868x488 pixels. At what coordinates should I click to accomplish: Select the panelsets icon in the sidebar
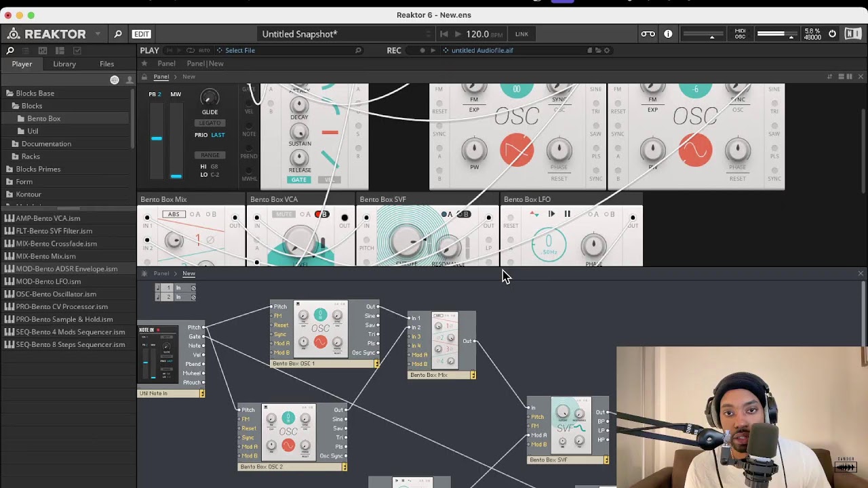click(x=43, y=50)
